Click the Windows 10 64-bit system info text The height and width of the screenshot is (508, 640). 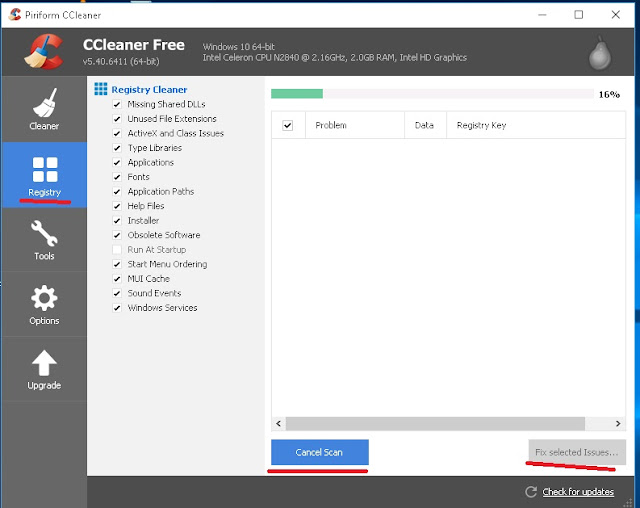click(239, 47)
